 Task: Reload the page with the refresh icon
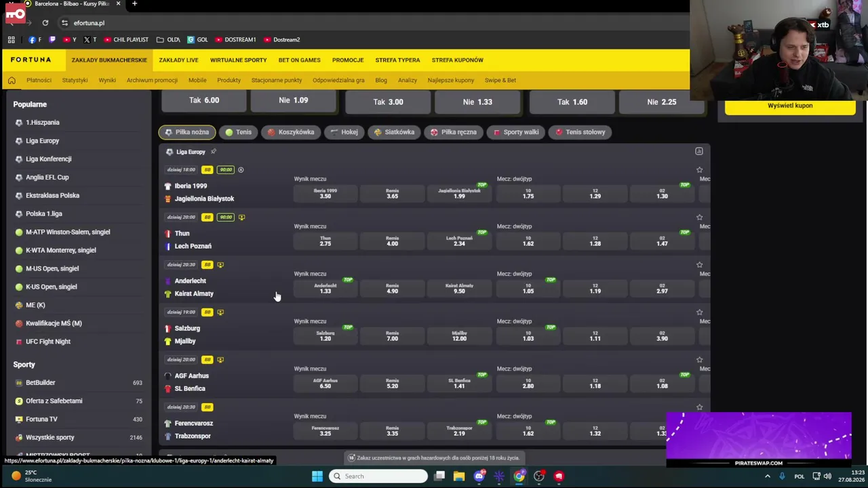(45, 23)
